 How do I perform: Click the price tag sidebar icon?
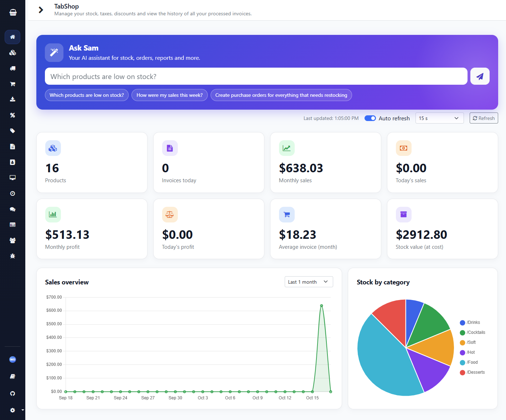[x=12, y=131]
